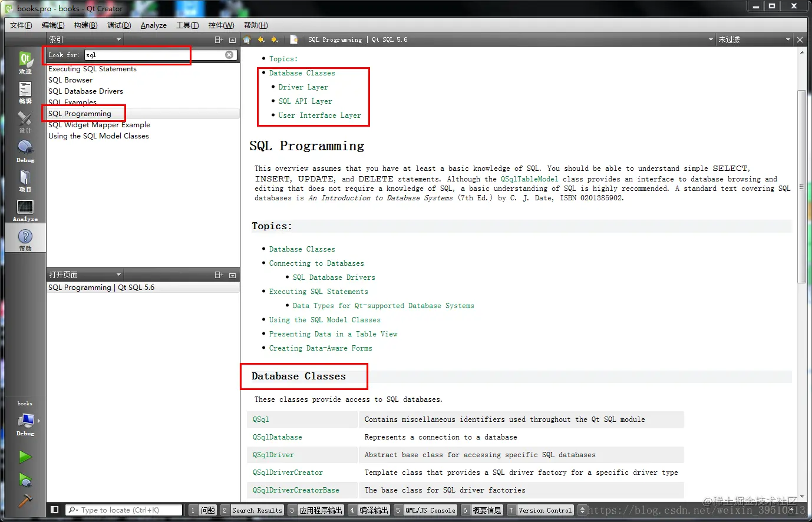Open the 调试(D) menu
The height and width of the screenshot is (522, 812).
tap(119, 25)
